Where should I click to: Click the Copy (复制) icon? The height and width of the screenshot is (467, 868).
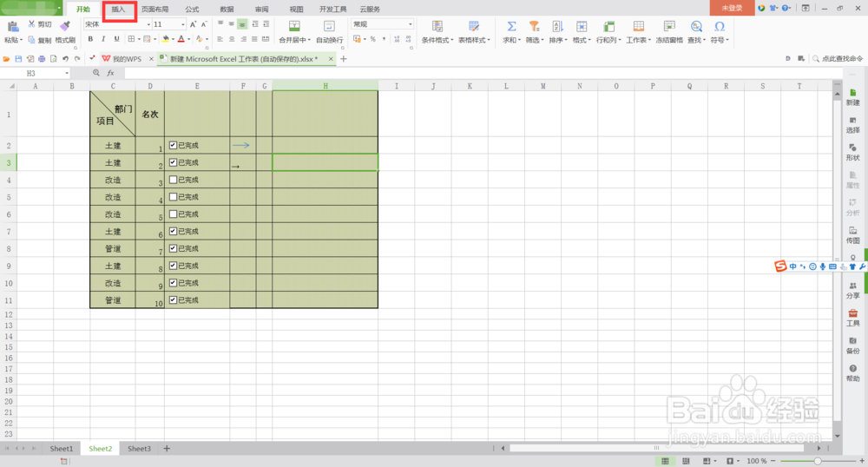[x=31, y=40]
